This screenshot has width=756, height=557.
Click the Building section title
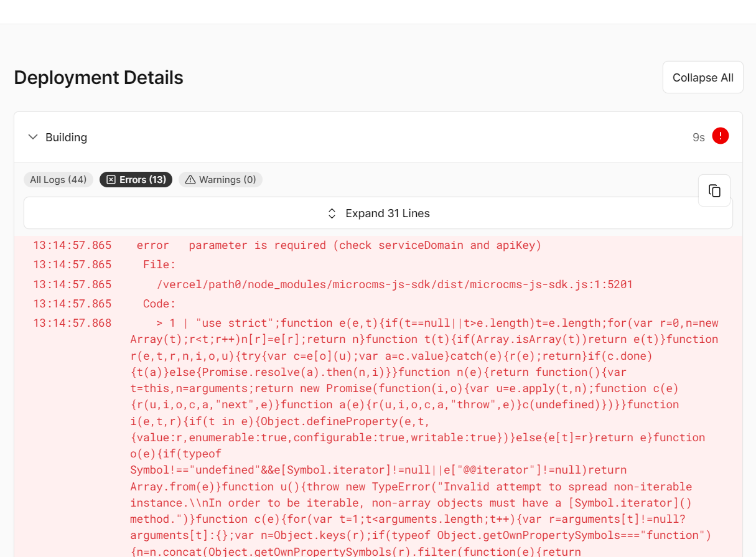click(x=66, y=138)
